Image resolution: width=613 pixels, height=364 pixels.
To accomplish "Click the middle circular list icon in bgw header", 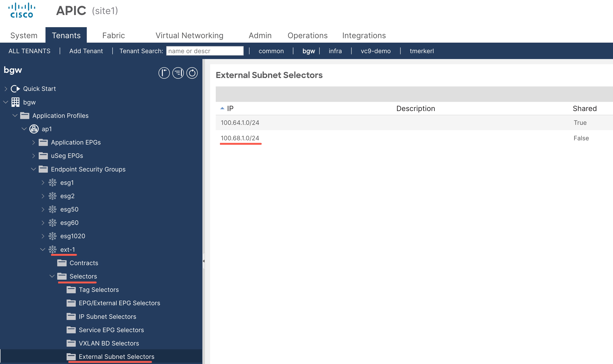I will pos(178,73).
